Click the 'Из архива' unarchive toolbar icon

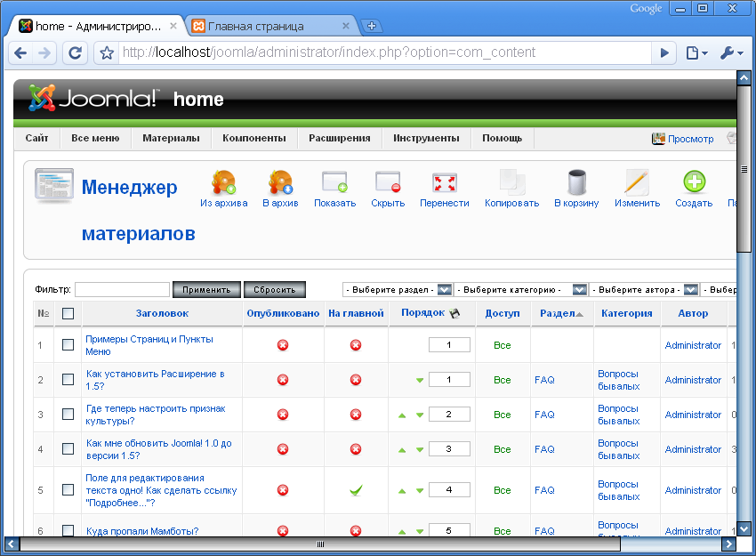224,182
